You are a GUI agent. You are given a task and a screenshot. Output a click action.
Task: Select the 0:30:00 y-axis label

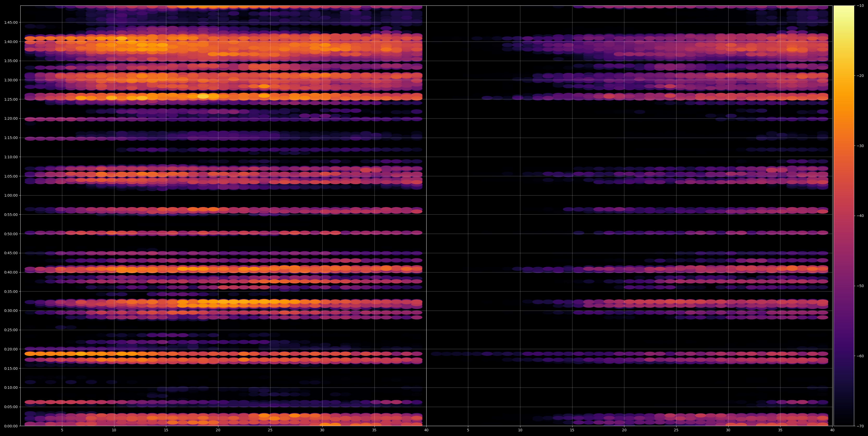point(11,311)
